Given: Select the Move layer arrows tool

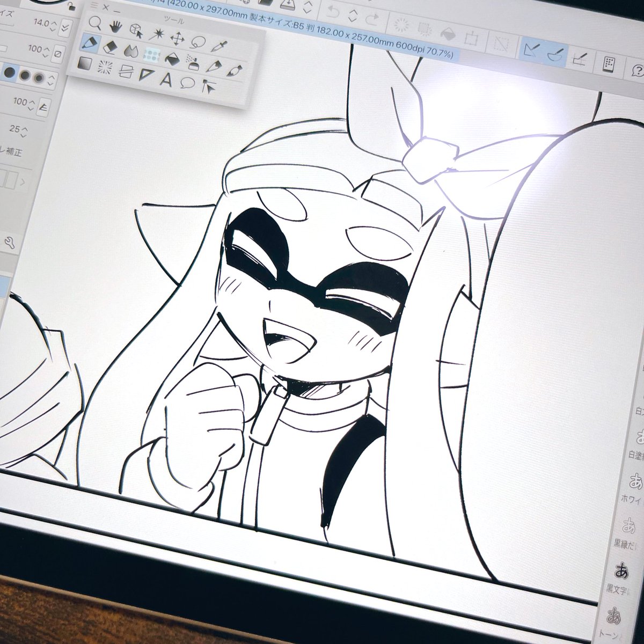Looking at the screenshot, I should click(178, 38).
